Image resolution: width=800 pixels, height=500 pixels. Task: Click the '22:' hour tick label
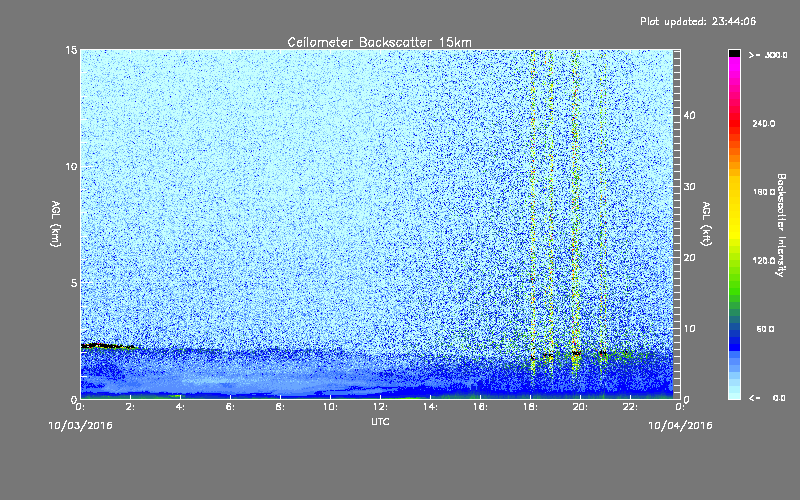click(x=630, y=407)
